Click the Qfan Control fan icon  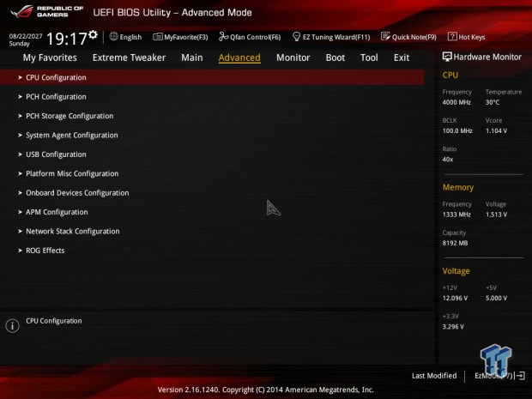point(223,36)
